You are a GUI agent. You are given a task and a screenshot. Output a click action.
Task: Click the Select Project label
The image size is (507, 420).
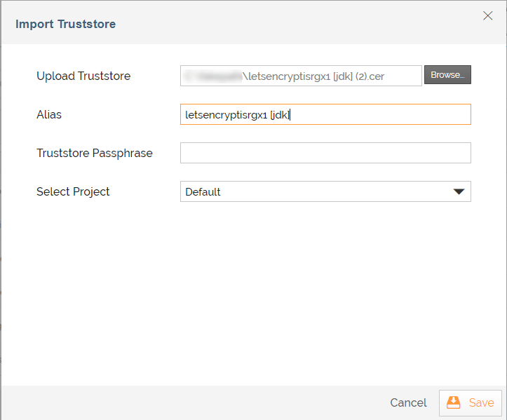[73, 191]
